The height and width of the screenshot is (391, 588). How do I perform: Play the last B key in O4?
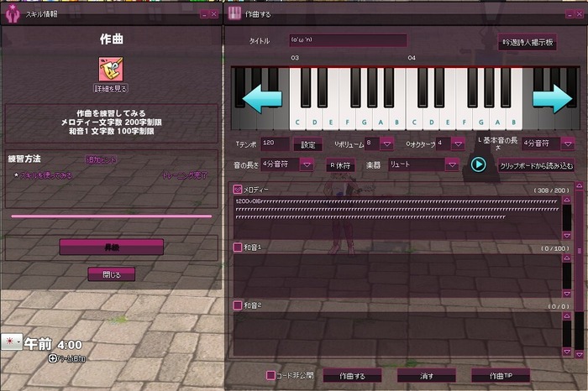(x=514, y=120)
